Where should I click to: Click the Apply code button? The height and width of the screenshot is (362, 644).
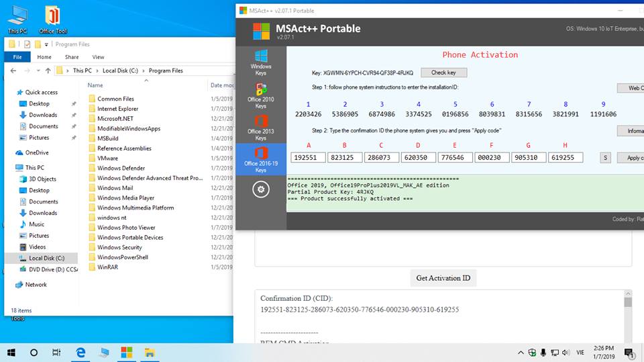click(x=631, y=158)
